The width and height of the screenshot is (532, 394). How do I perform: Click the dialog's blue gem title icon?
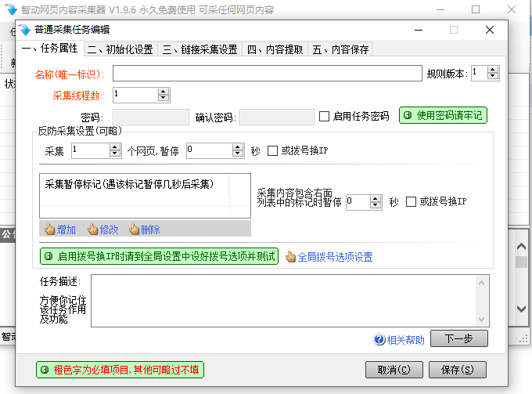[x=24, y=30]
